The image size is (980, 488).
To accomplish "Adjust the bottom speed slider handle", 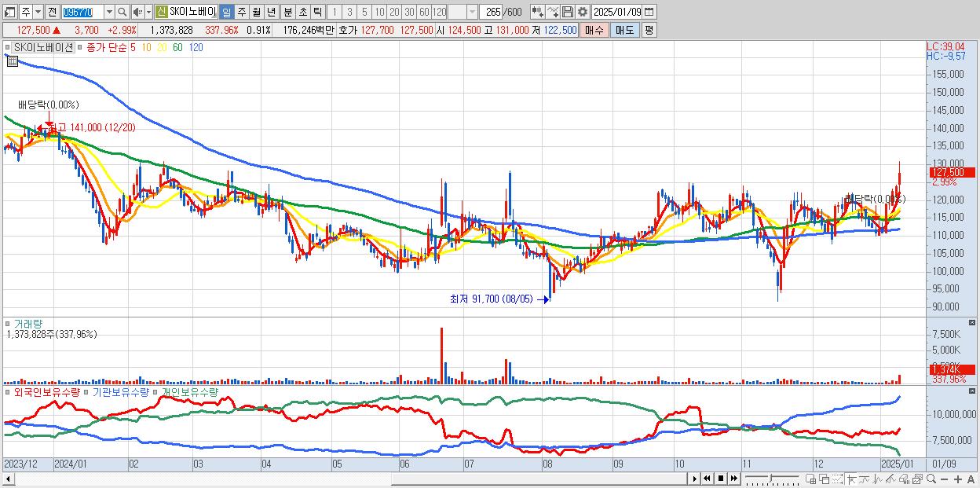I will click(770, 479).
